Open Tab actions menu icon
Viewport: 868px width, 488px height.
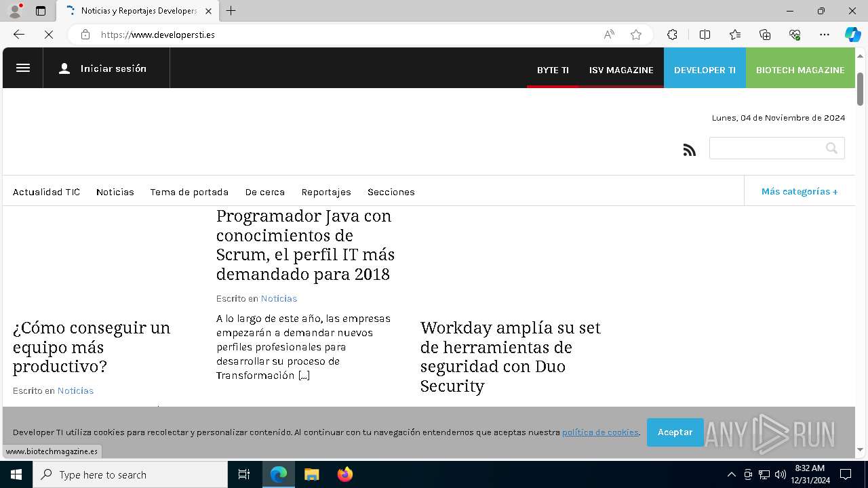pos(41,11)
